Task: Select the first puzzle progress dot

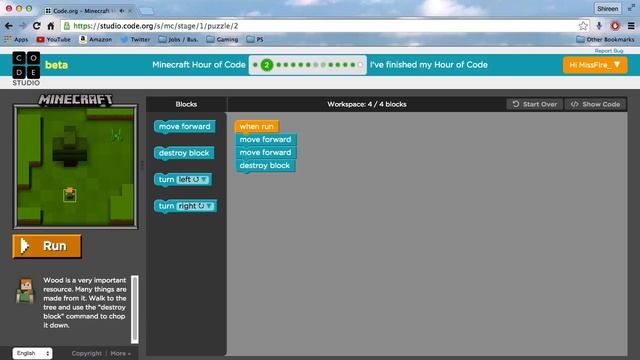Action: [x=255, y=65]
